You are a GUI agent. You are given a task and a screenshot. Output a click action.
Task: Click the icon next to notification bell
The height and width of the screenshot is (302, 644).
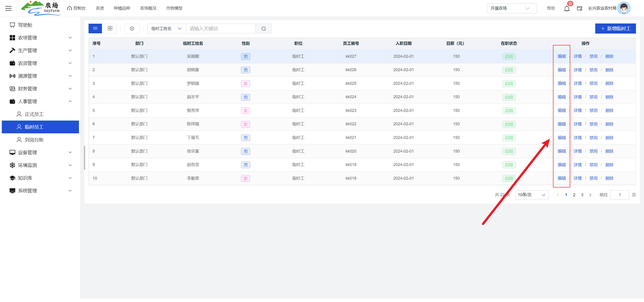[580, 9]
